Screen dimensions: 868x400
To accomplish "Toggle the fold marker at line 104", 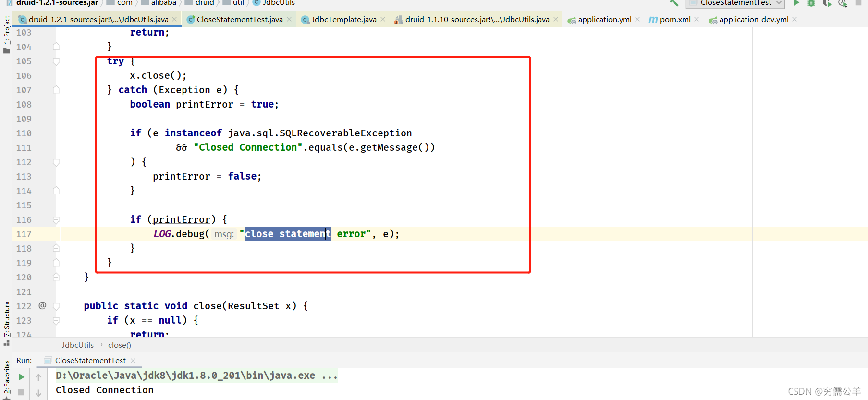I will [x=56, y=47].
